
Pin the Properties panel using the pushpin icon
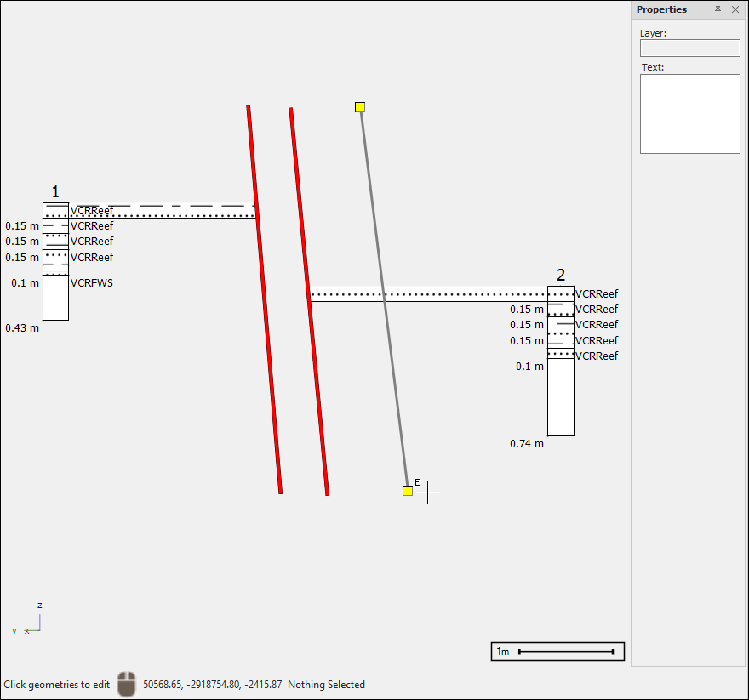click(718, 9)
